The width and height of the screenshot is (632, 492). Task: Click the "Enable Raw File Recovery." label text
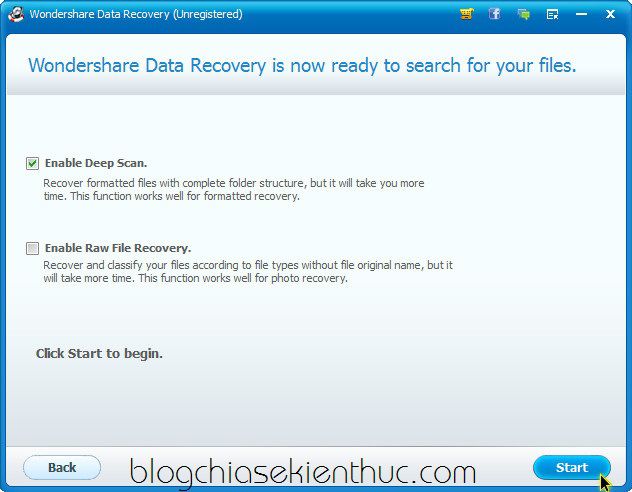(x=118, y=248)
